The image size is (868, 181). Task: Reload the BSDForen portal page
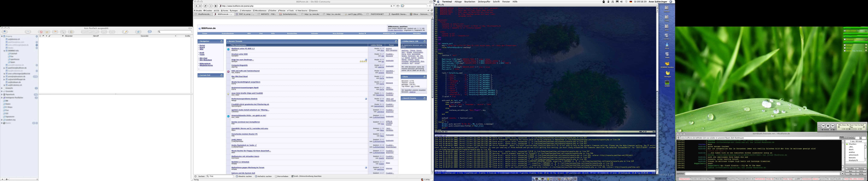[x=205, y=6]
